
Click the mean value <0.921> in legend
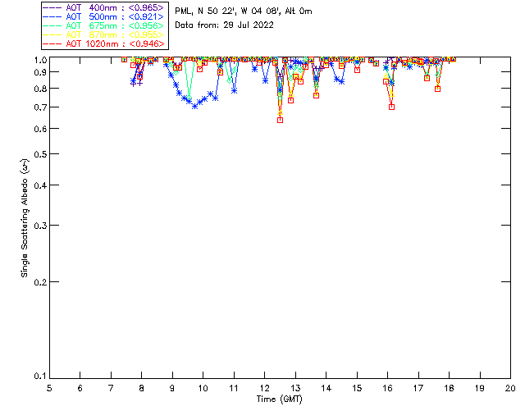[x=146, y=16]
